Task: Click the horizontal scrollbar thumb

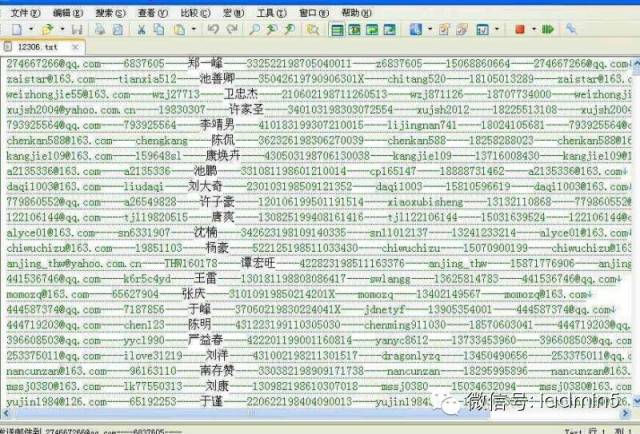Action: (251, 413)
